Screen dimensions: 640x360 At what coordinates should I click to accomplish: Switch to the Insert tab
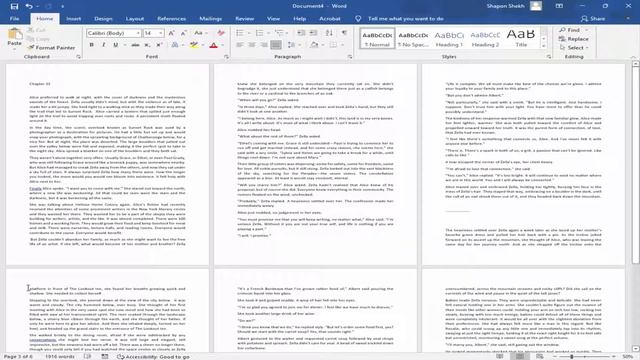73,18
